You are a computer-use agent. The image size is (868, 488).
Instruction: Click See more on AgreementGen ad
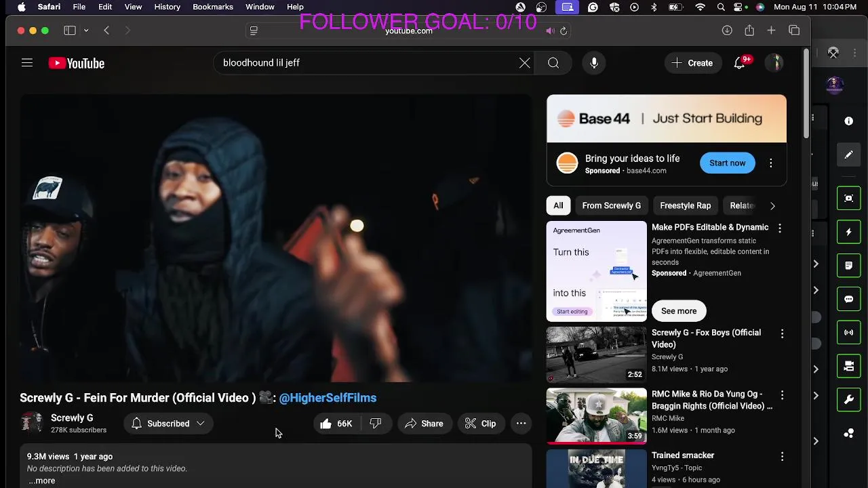[x=679, y=311]
